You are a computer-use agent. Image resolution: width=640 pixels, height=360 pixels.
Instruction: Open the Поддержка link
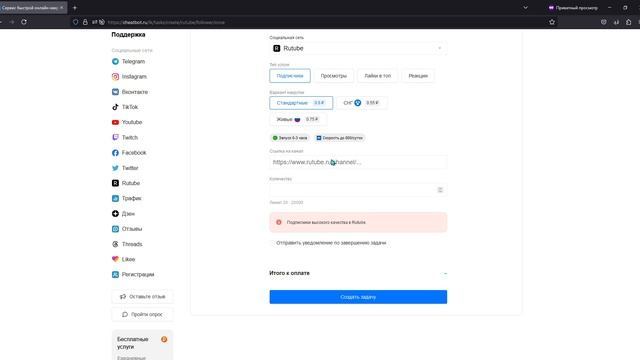(128, 35)
